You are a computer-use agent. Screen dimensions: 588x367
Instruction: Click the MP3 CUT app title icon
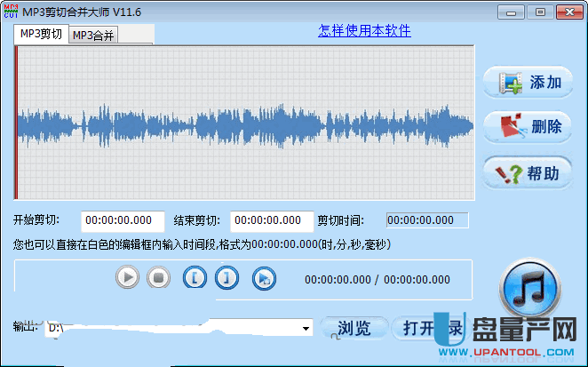pyautogui.click(x=11, y=12)
